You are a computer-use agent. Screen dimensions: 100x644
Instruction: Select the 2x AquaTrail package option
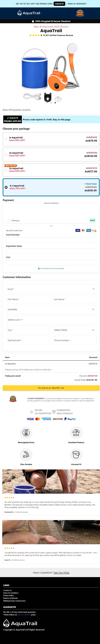point(51,154)
